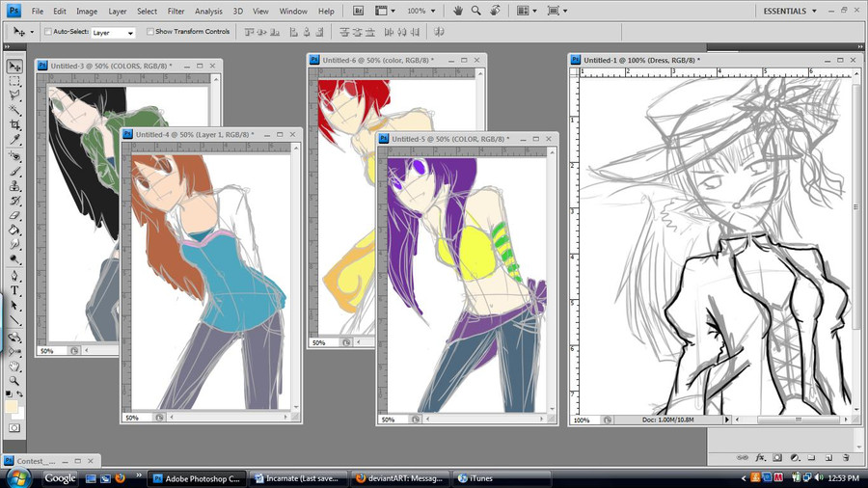The height and width of the screenshot is (488, 868).
Task: Select the Path Selection tool
Action: [x=14, y=306]
